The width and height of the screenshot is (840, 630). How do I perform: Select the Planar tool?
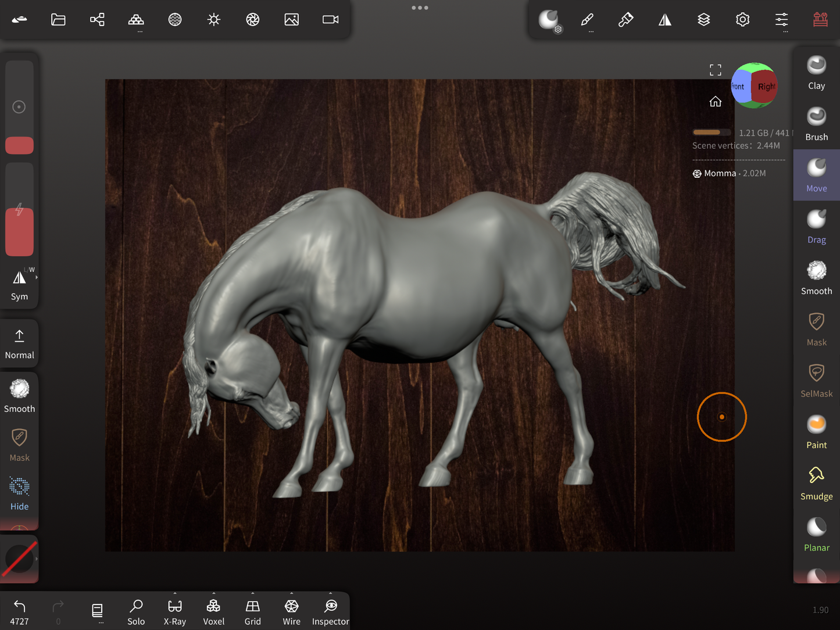tap(816, 535)
